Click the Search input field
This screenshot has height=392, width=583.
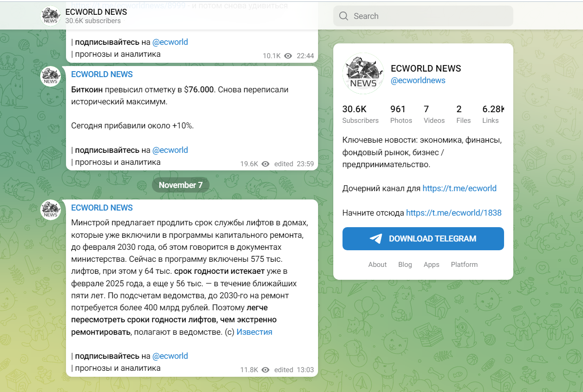[x=423, y=16]
